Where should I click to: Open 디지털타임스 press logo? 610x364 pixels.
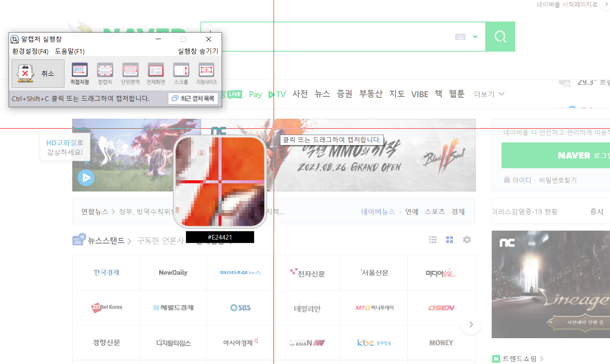pos(173,343)
